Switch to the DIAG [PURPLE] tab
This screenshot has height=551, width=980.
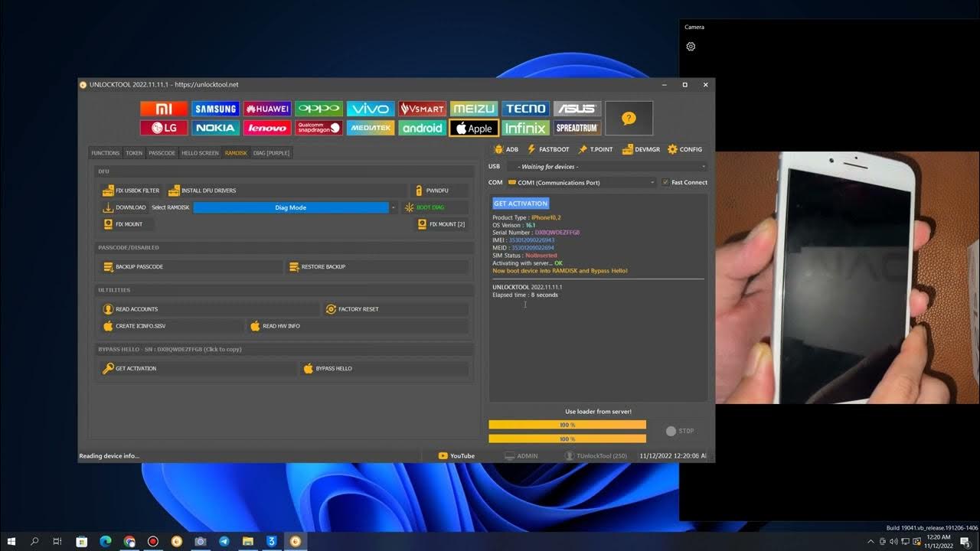271,153
